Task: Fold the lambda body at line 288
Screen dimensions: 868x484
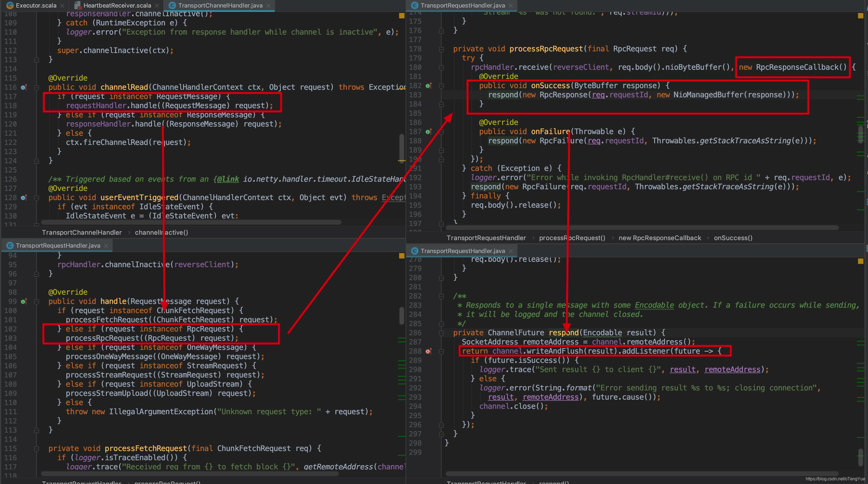Action: pyautogui.click(x=441, y=351)
